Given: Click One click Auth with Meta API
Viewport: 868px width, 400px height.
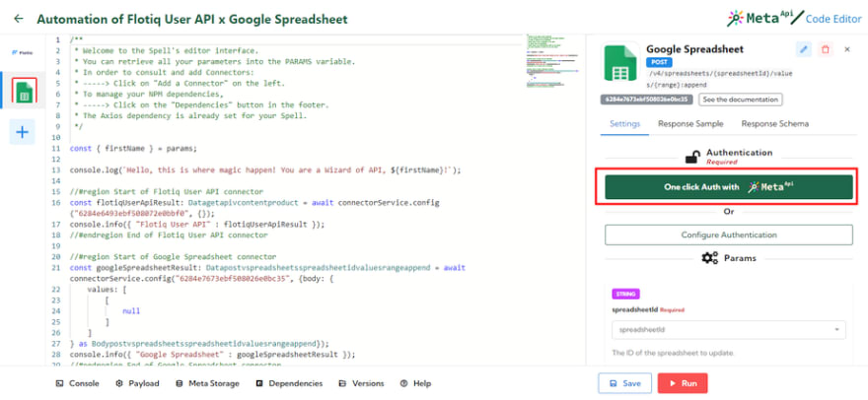Looking at the screenshot, I should point(729,187).
